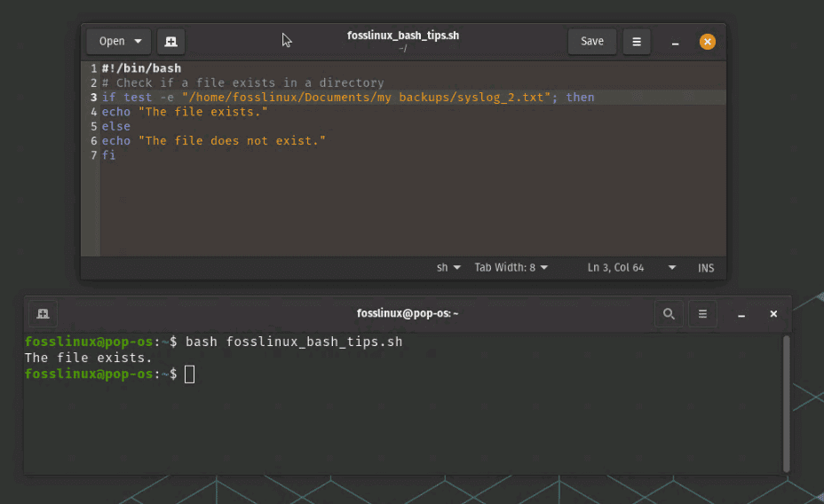824x504 pixels.
Task: Close the terminal window
Action: (773, 313)
